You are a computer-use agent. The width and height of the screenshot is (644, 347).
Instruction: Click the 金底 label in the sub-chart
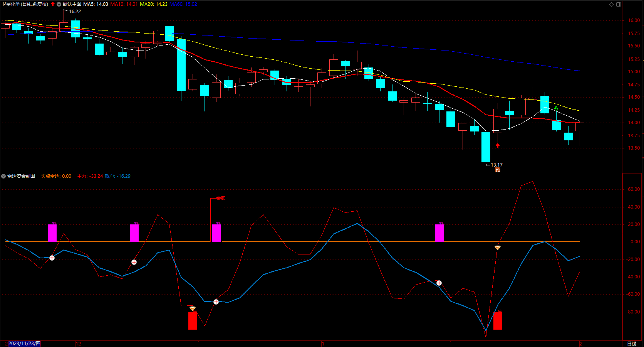tap(221, 198)
